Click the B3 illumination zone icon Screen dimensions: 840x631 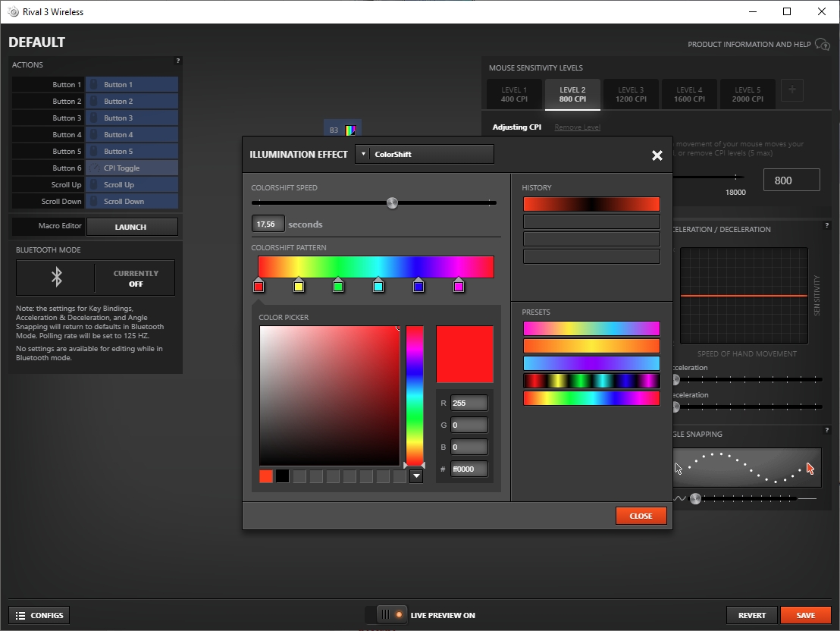350,130
